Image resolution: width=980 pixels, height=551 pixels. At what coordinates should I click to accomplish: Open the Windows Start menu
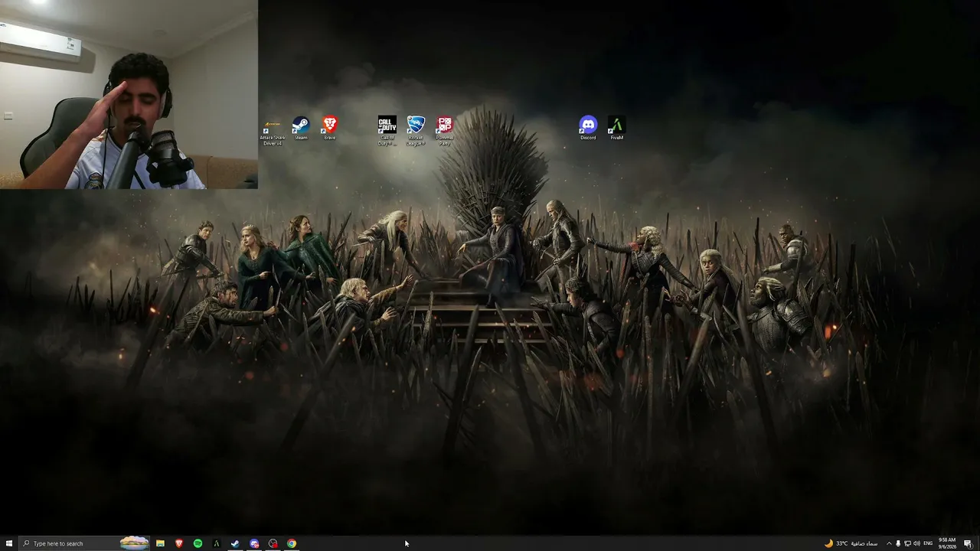9,543
